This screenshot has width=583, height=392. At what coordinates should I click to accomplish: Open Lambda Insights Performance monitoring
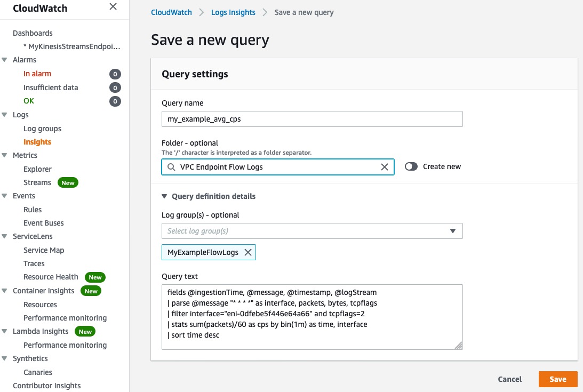tap(65, 345)
